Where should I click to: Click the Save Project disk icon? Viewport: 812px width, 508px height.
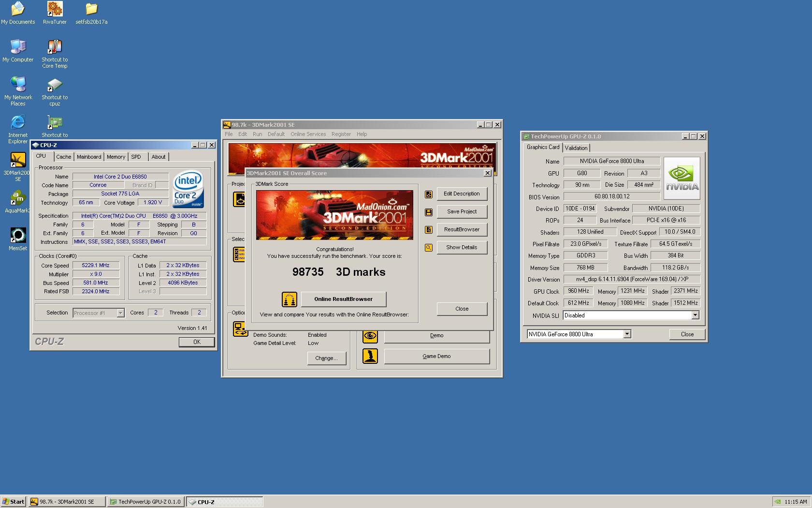(x=429, y=212)
